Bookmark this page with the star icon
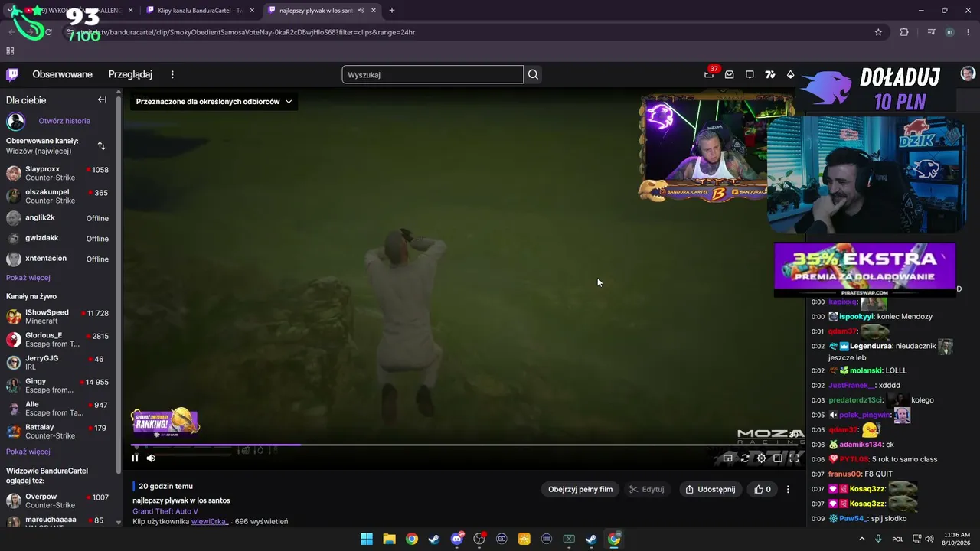 coord(878,32)
